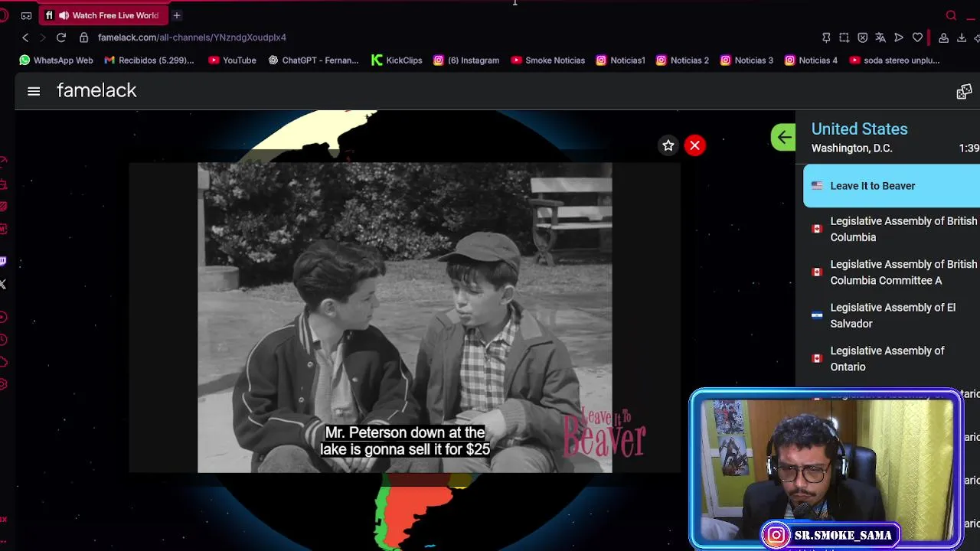Click the heart bookmark icon
The width and height of the screenshot is (980, 551).
click(917, 37)
